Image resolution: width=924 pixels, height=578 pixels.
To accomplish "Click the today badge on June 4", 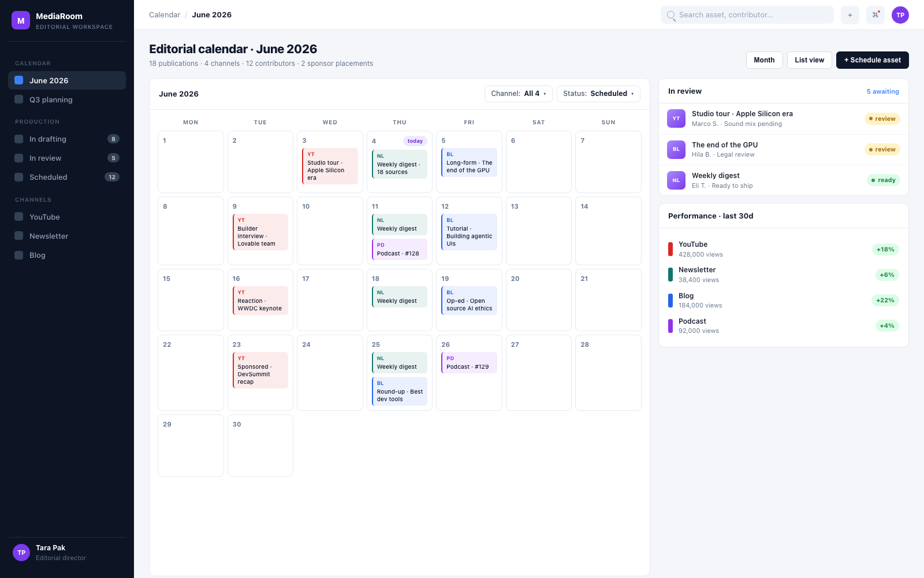I will click(415, 141).
